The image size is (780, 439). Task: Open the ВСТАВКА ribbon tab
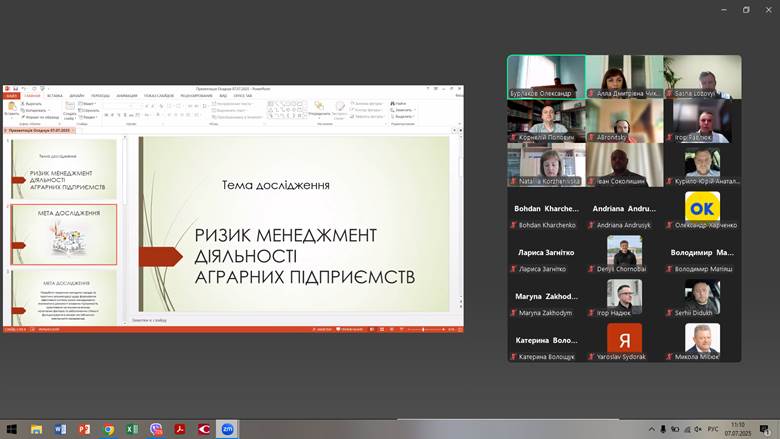(54, 96)
